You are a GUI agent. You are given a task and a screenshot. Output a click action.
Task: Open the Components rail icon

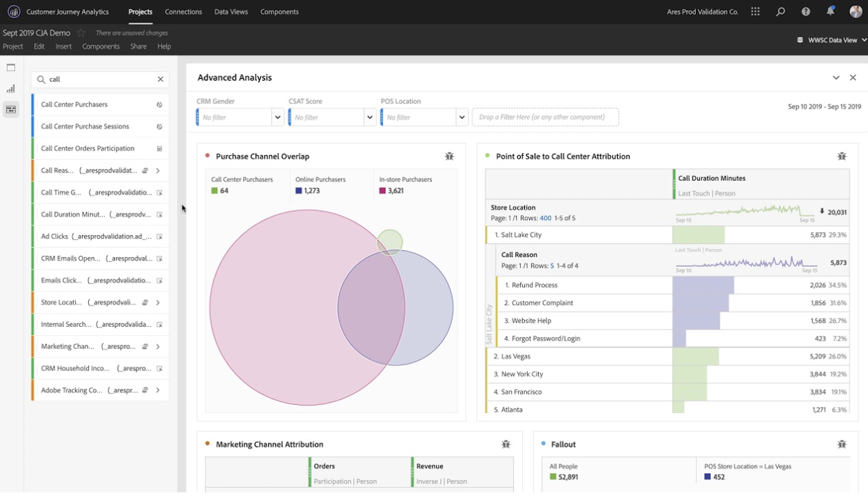pos(11,110)
